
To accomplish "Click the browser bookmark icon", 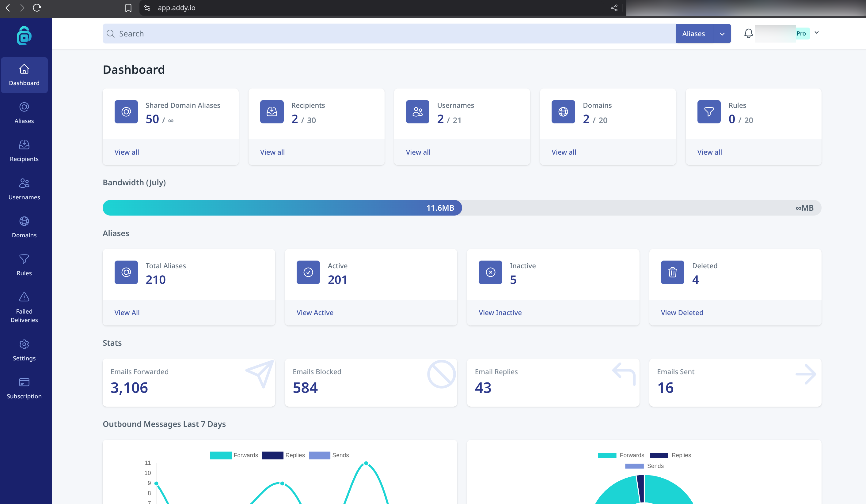I will pos(128,8).
